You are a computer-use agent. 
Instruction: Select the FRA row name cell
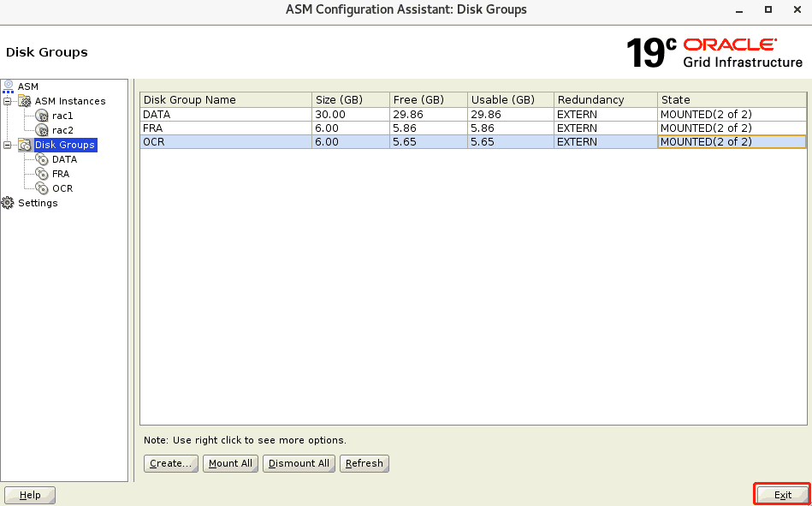pos(226,128)
